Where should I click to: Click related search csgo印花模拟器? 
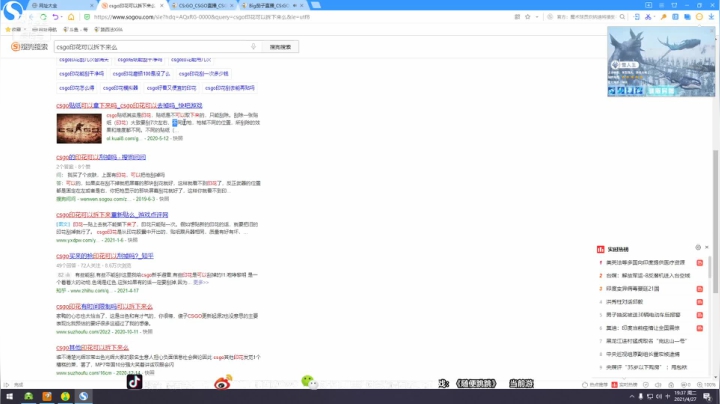tap(120, 88)
